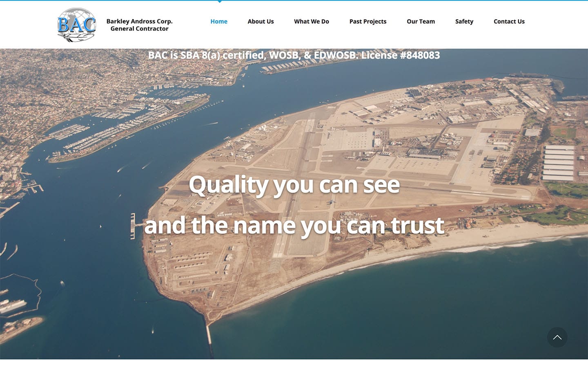Open the What We Do menu

click(312, 21)
